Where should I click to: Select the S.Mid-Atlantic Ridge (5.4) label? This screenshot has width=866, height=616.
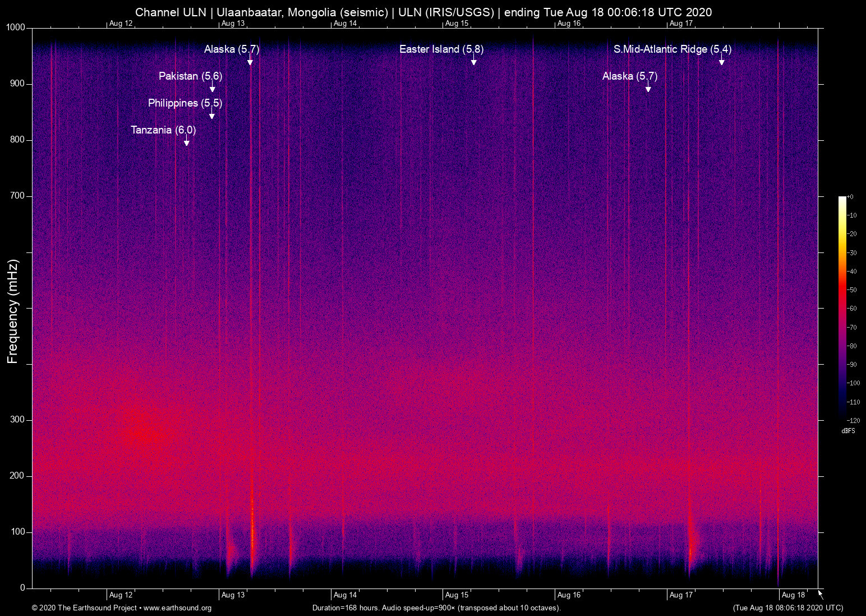[x=672, y=49]
